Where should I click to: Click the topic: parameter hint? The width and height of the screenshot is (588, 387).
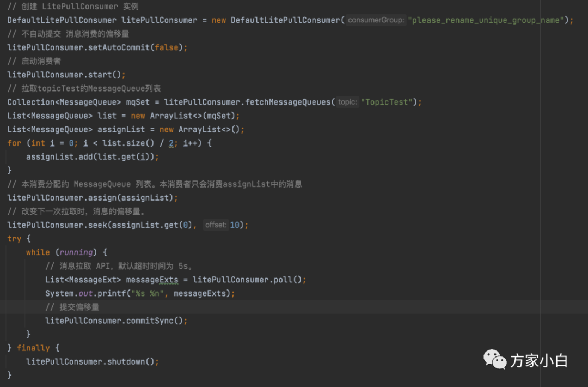(347, 102)
